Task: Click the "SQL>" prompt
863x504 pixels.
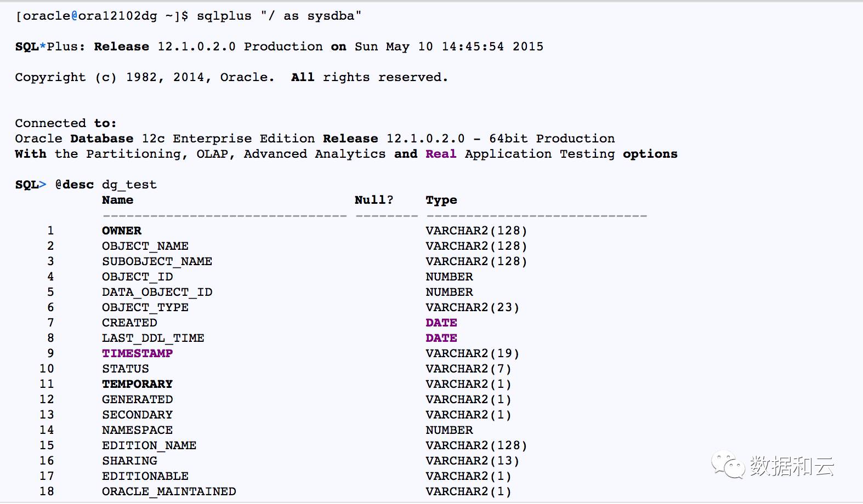Action: 31,185
